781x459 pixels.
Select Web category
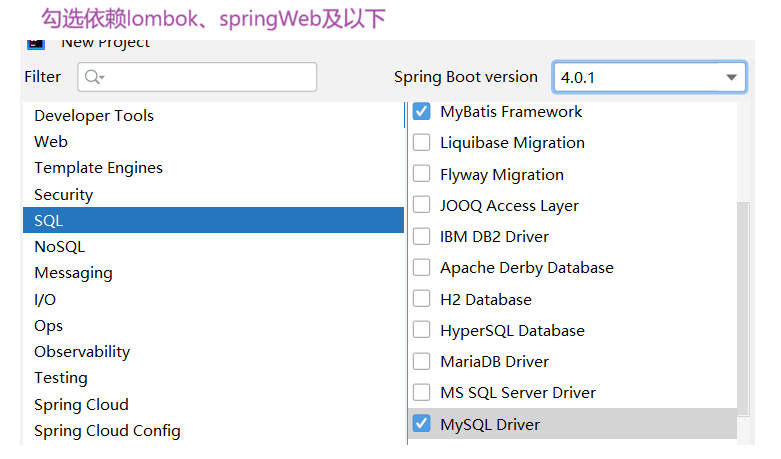click(213, 142)
